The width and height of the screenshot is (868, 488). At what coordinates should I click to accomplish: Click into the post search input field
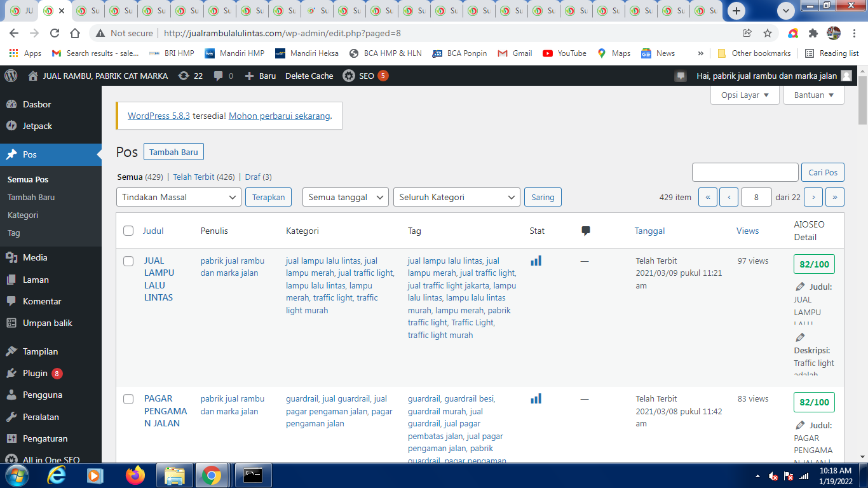tap(745, 172)
